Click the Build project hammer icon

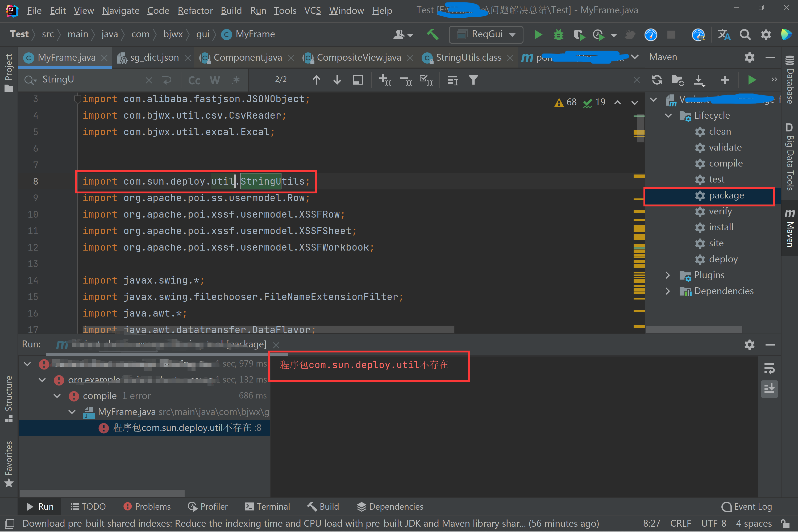click(x=433, y=34)
